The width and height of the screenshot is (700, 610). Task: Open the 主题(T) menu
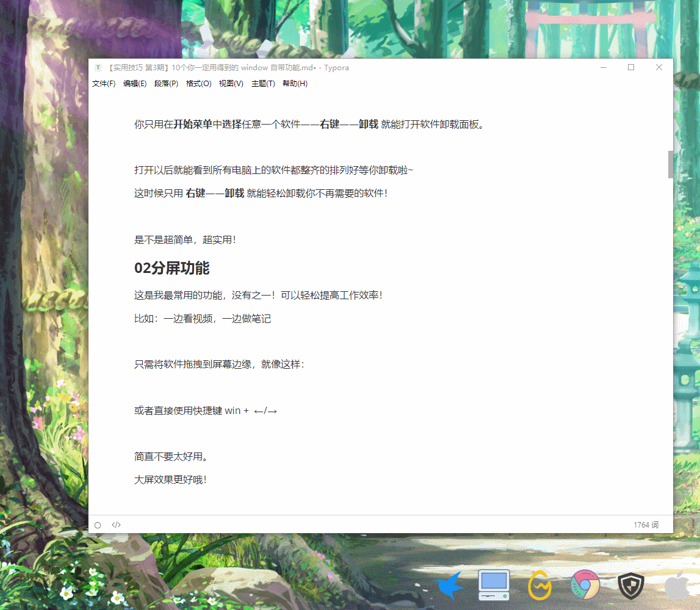263,84
